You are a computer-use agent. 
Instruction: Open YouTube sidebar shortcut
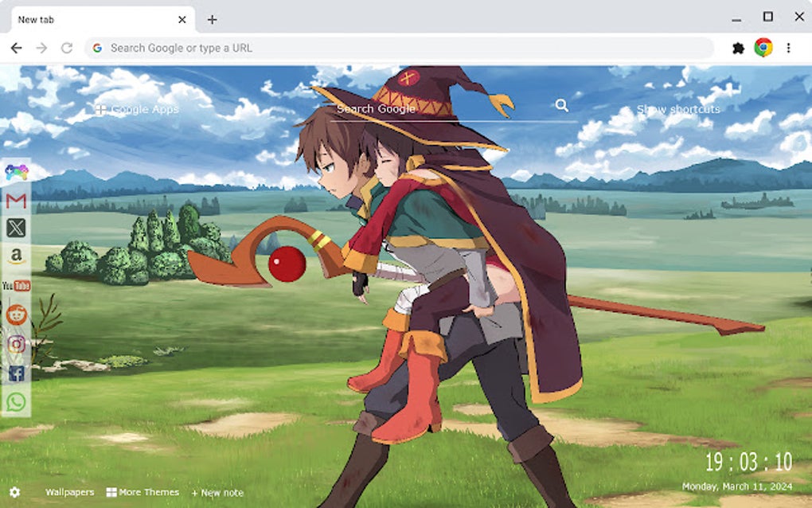[x=16, y=285]
